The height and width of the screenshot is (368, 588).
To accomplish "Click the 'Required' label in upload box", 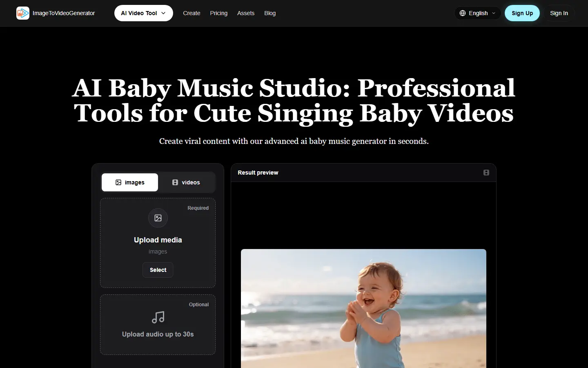I will pyautogui.click(x=198, y=208).
